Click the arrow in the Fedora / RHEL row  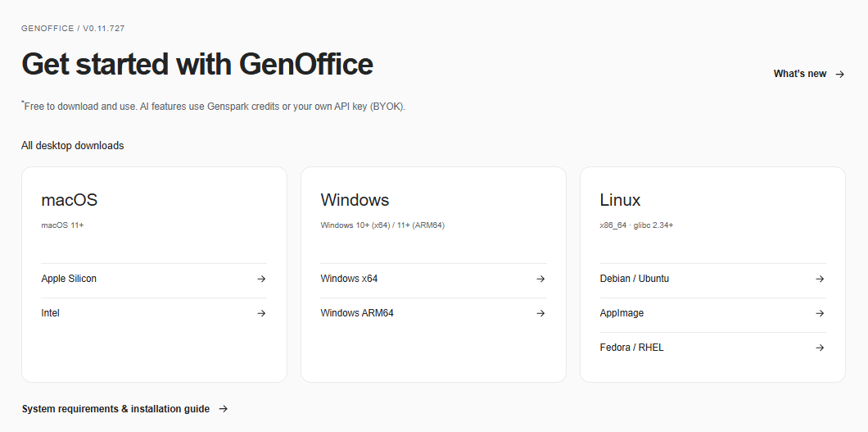pyautogui.click(x=821, y=348)
